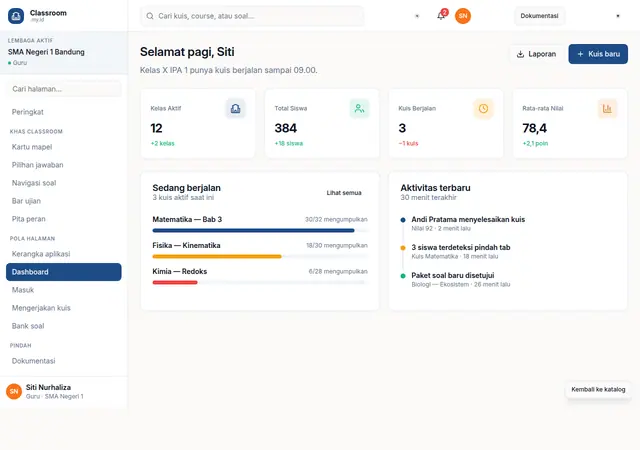
Task: Click the Matematika — Bab 3 progress bar
Action: (x=260, y=230)
